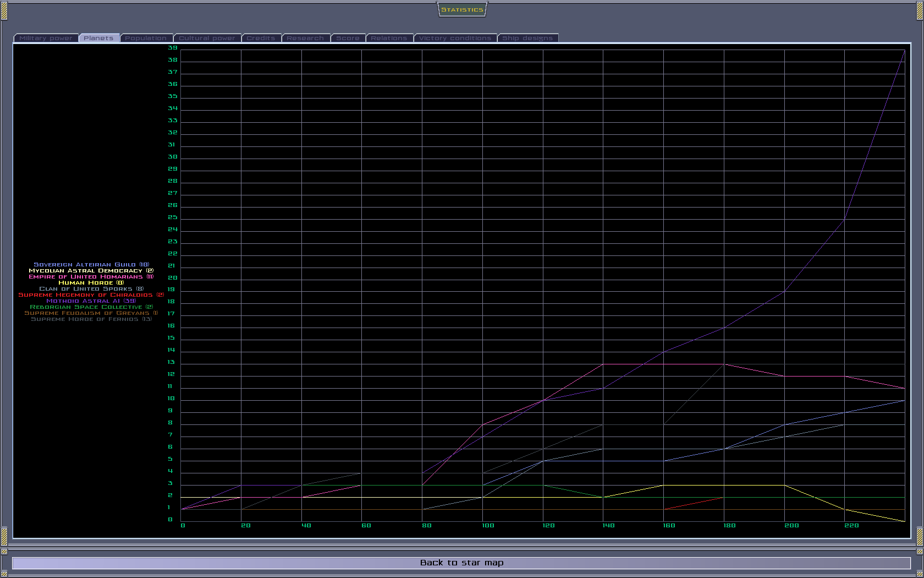
Task: Open the Ship designs tab
Action: pos(527,38)
